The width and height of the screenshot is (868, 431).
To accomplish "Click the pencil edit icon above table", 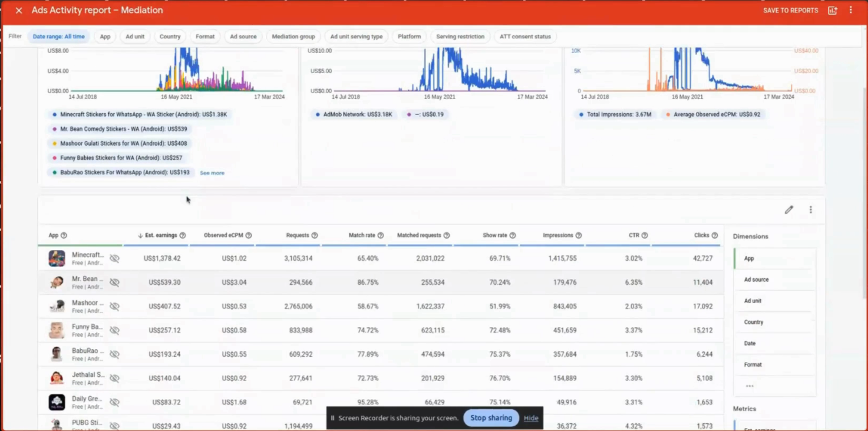I will pos(788,210).
